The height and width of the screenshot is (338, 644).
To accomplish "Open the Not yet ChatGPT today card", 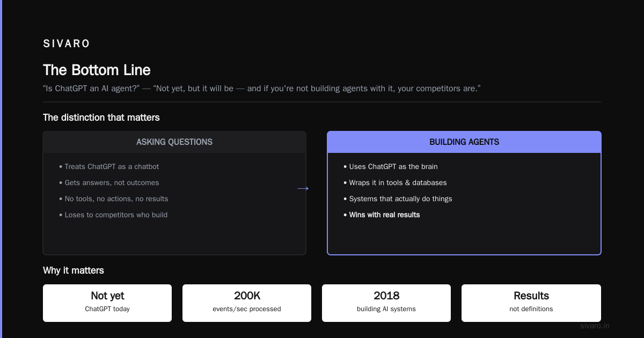I will pos(107,303).
